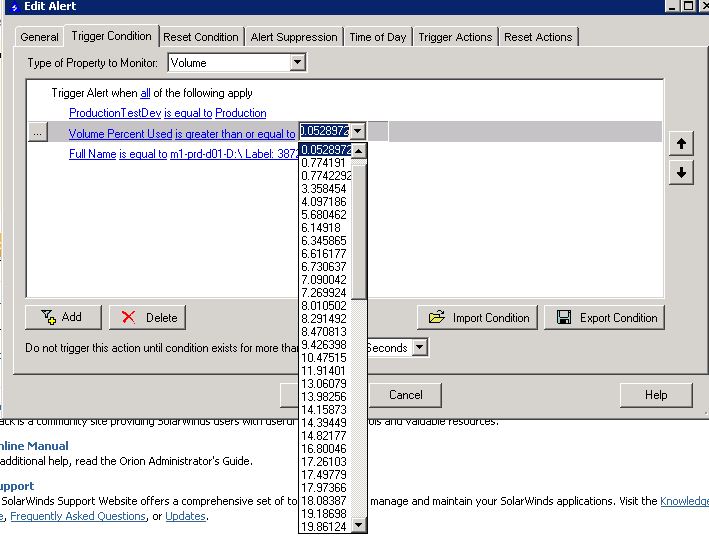Open the Alert Suppression tab
Viewport: 709px width, 538px height.
tap(294, 37)
